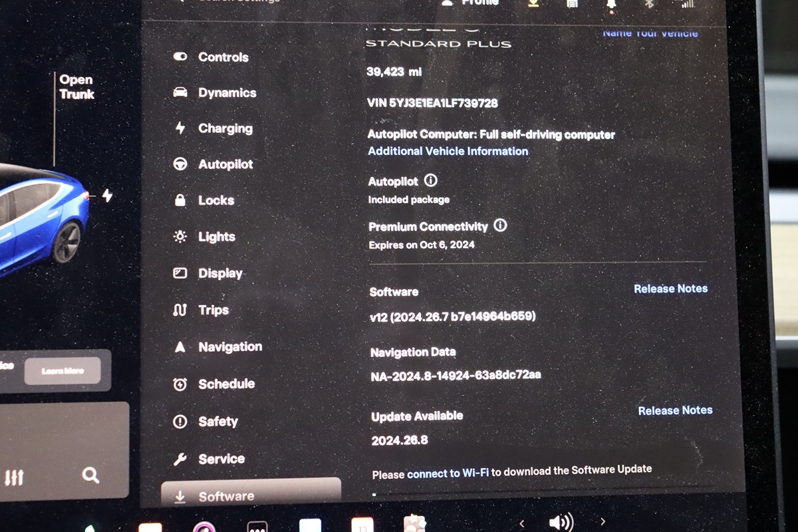
Task: Tap the garage/HomeLink icon in top bar
Action: click(x=572, y=3)
